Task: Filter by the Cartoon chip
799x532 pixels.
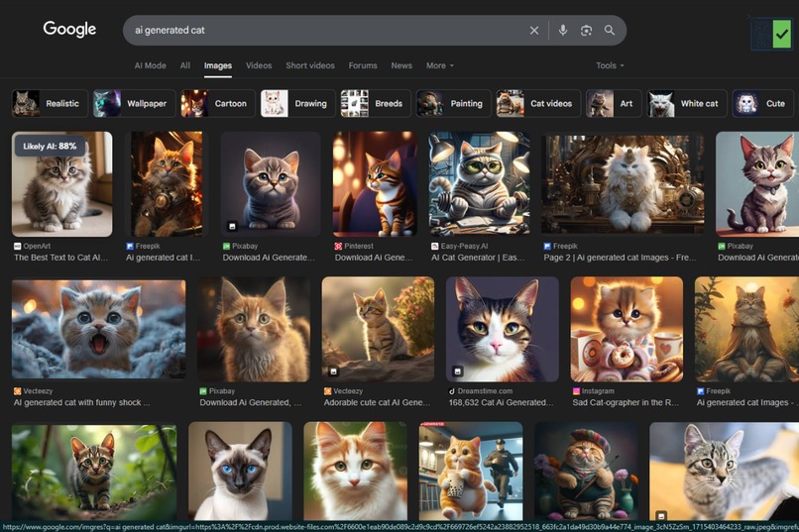Action: (217, 103)
